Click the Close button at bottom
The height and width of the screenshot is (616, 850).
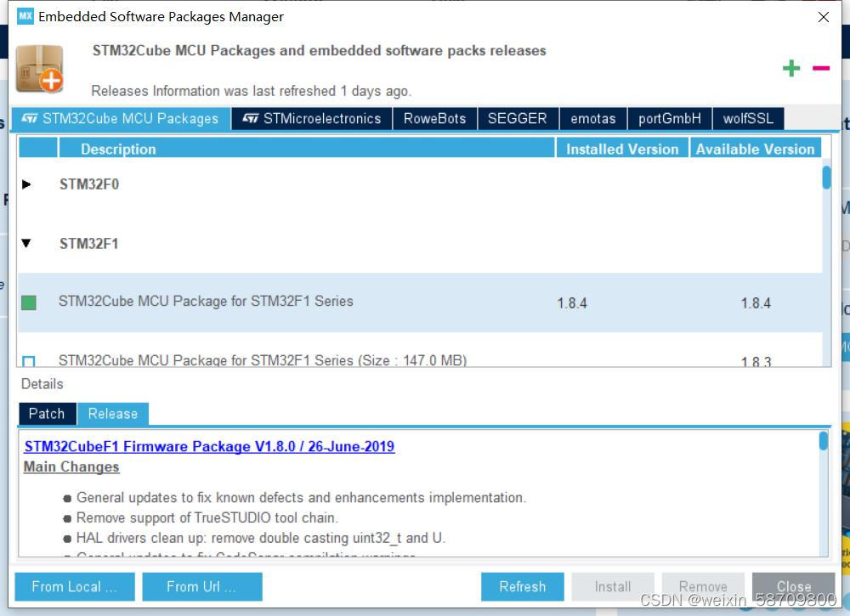(x=793, y=587)
